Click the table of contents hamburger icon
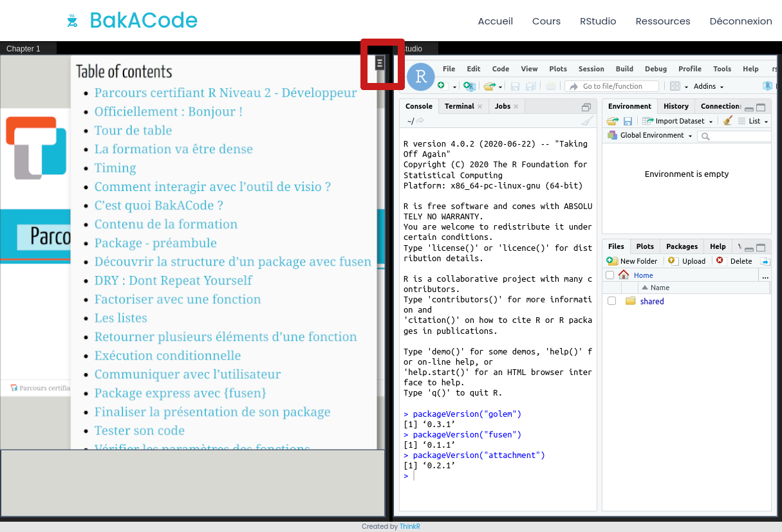782x532 pixels. pyautogui.click(x=380, y=62)
